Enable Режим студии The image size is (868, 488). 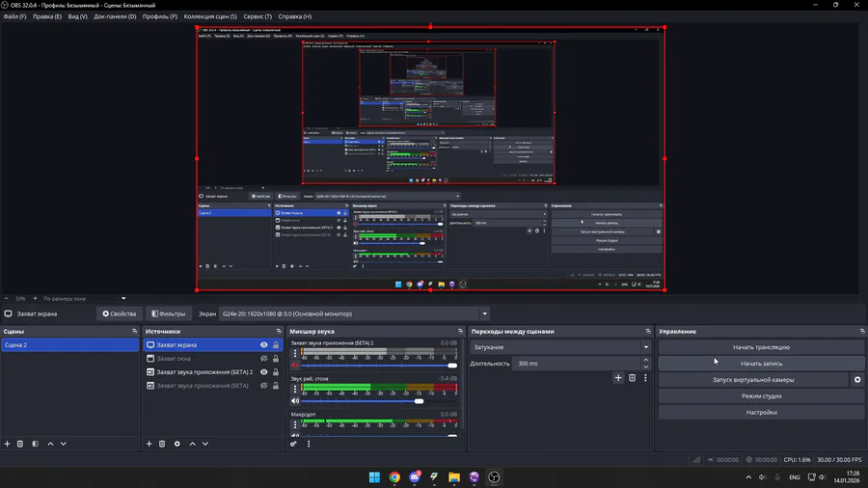tap(761, 396)
